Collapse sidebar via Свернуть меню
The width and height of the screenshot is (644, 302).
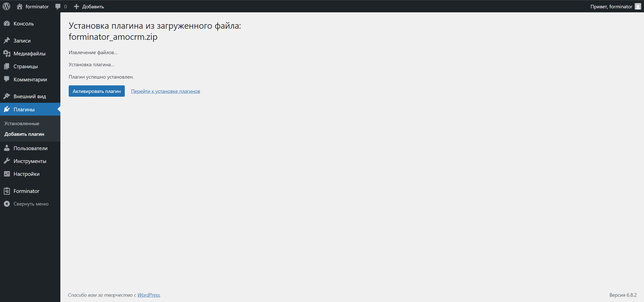coord(30,204)
